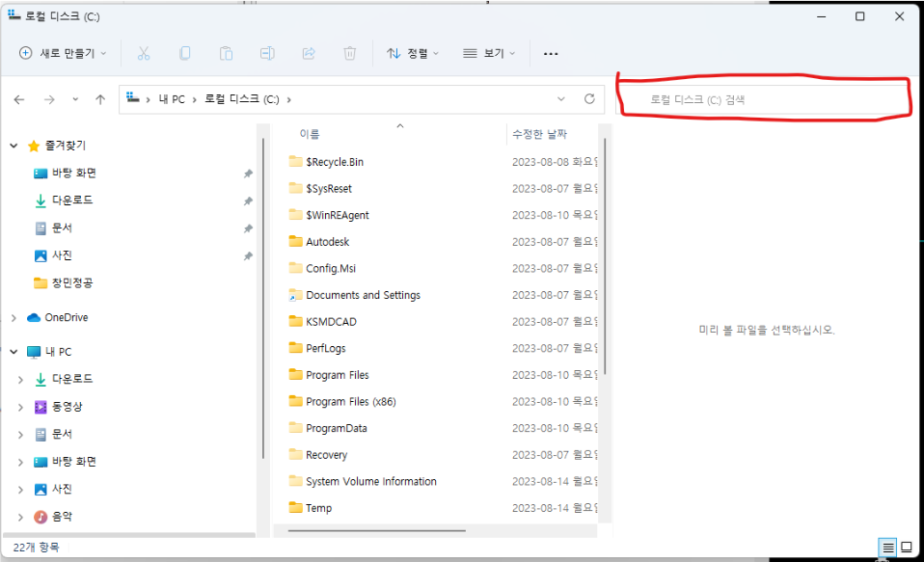This screenshot has width=924, height=562.
Task: Go forward with the right arrow
Action: coord(49,99)
